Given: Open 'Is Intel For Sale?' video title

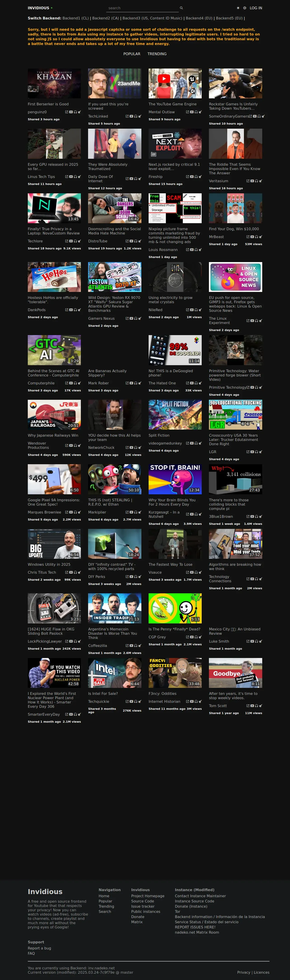Looking at the screenshot, I should [103, 694].
